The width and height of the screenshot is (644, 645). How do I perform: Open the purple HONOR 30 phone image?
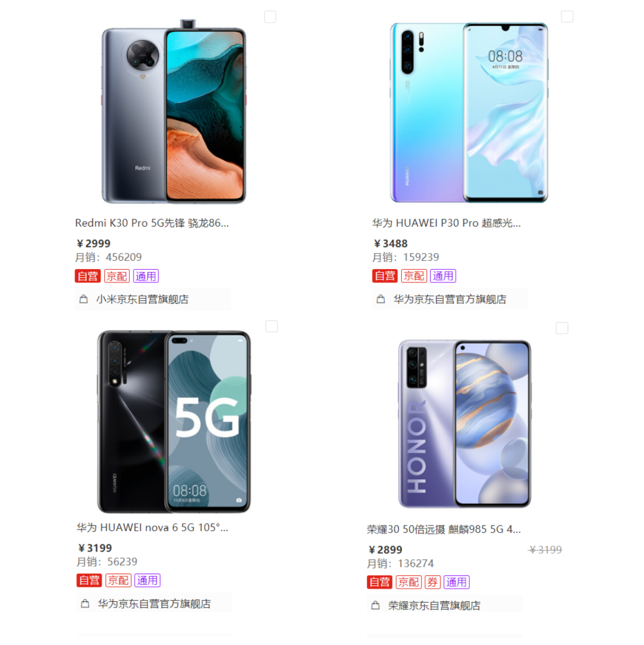point(465,424)
